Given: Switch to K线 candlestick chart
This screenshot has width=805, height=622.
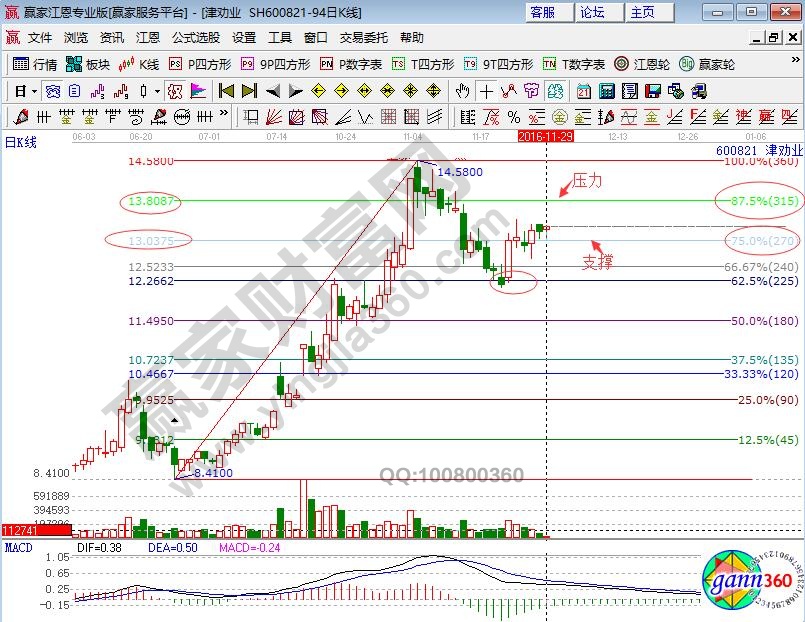Looking at the screenshot, I should 138,64.
